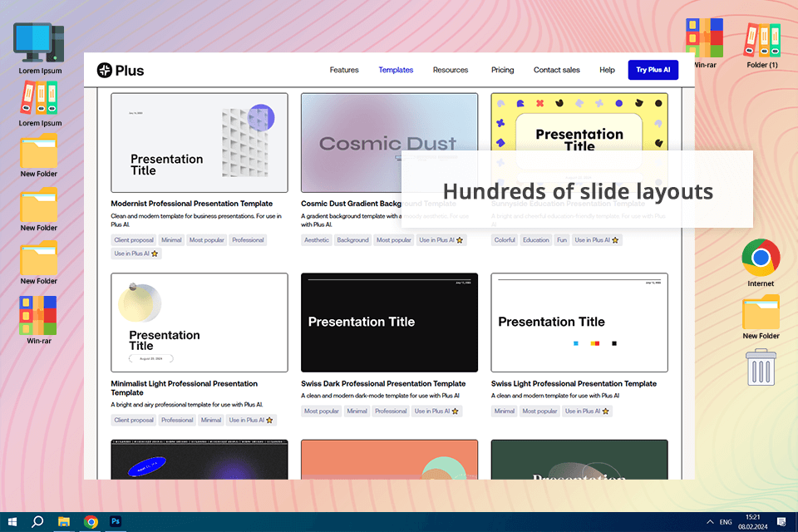Open the computer Lorem Ipsum desktop icon
The height and width of the screenshot is (532, 798).
point(40,48)
